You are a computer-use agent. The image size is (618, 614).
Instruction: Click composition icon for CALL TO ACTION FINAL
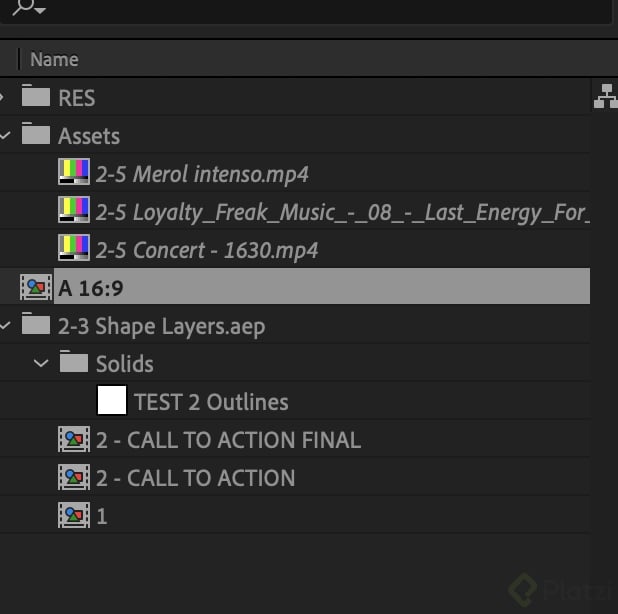tap(74, 440)
